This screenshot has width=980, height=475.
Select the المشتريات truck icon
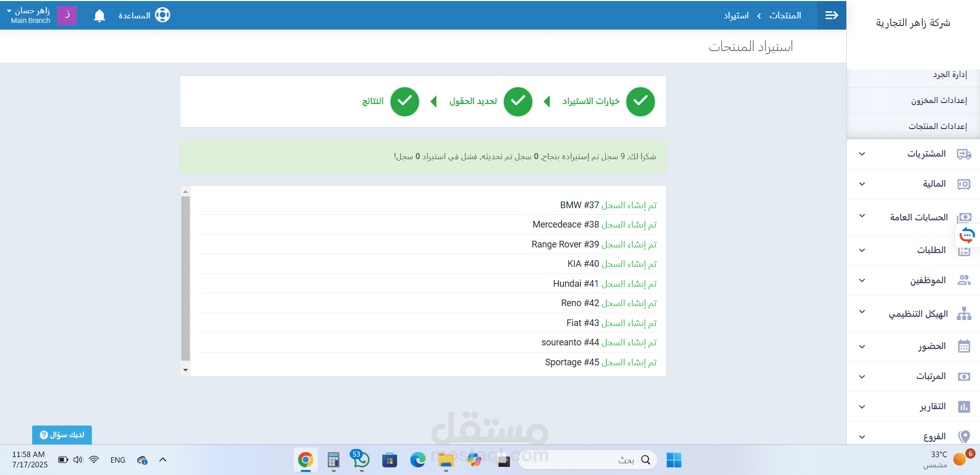(x=964, y=154)
